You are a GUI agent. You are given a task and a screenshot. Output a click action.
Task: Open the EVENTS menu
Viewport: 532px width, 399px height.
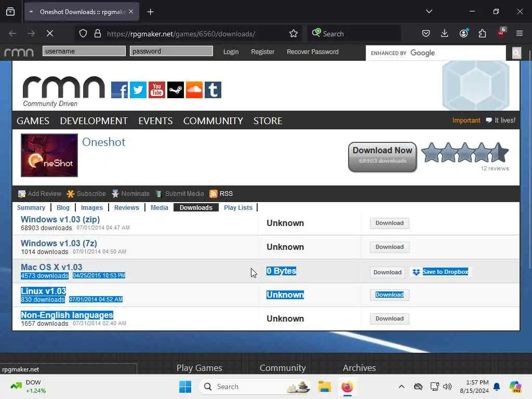click(155, 121)
